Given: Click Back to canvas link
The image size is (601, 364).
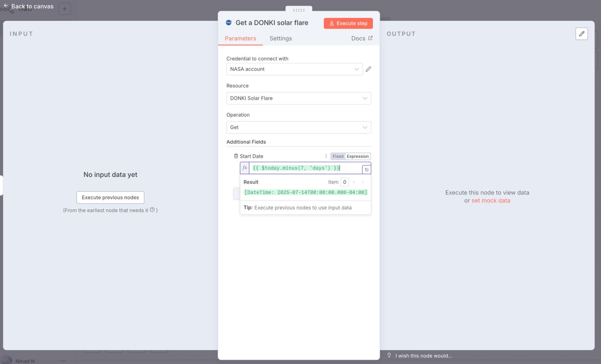Looking at the screenshot, I should [x=28, y=6].
